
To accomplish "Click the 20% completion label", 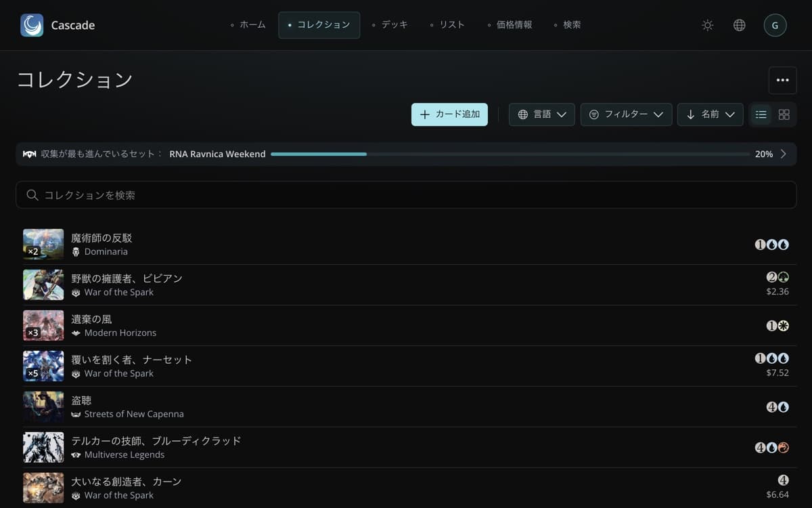I will pyautogui.click(x=764, y=154).
